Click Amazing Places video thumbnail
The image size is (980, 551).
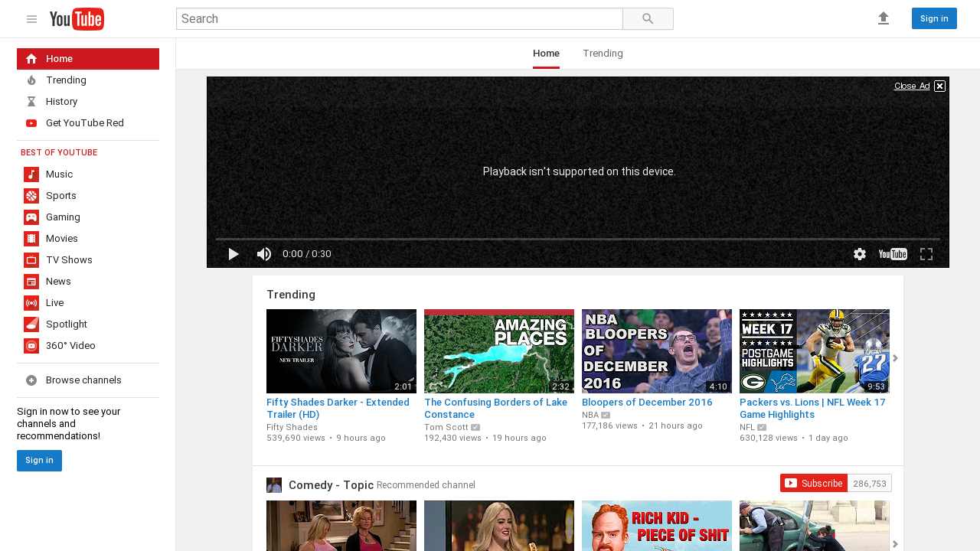499,351
